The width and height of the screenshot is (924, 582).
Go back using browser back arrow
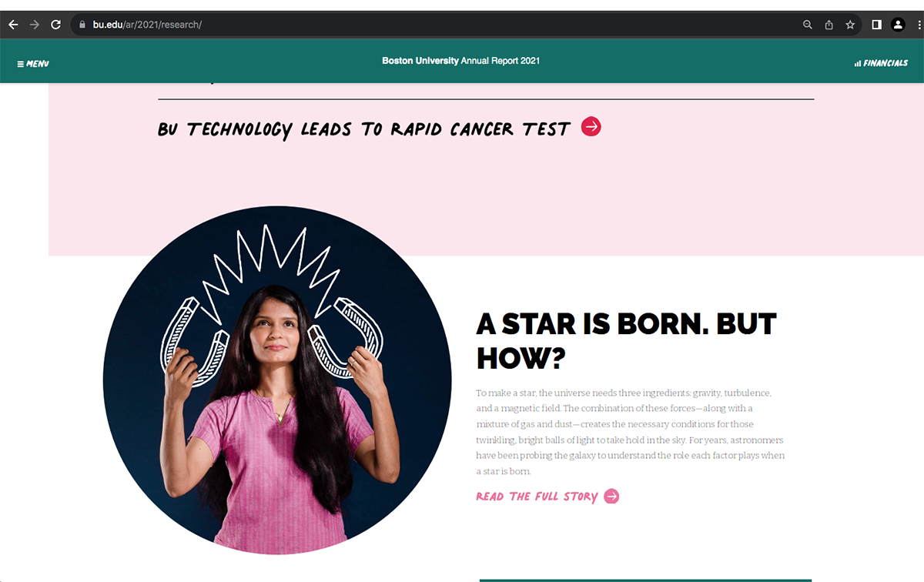click(x=13, y=25)
